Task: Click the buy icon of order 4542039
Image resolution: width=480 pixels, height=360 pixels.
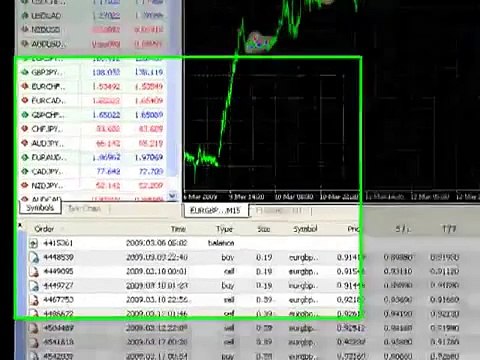Action: [33, 355]
